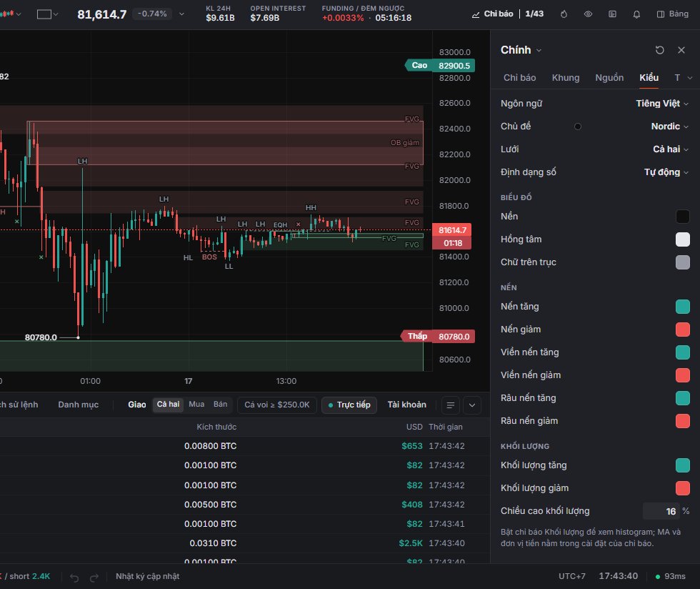Click the redo arrow in bottom bar
This screenshot has width=700, height=589.
(x=94, y=578)
